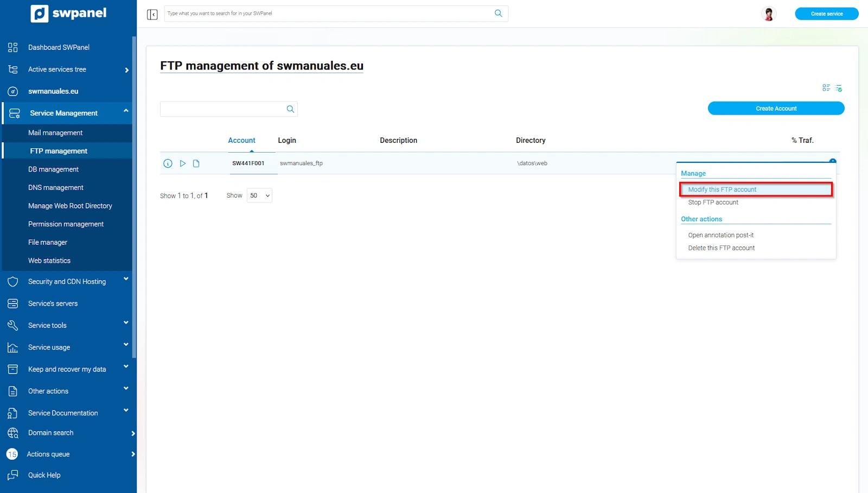Click the Service tools wrench icon
The width and height of the screenshot is (868, 493).
13,325
